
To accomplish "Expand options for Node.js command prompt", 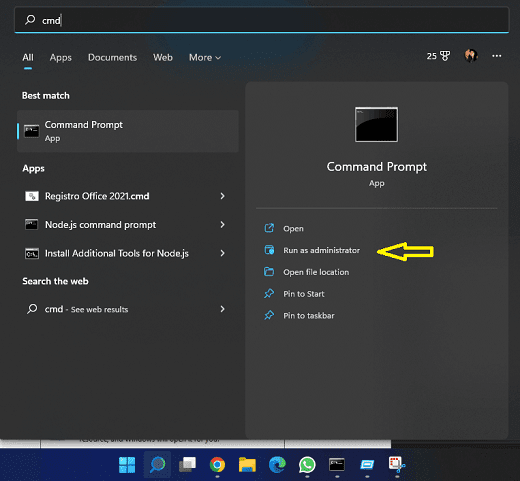I will click(x=222, y=225).
